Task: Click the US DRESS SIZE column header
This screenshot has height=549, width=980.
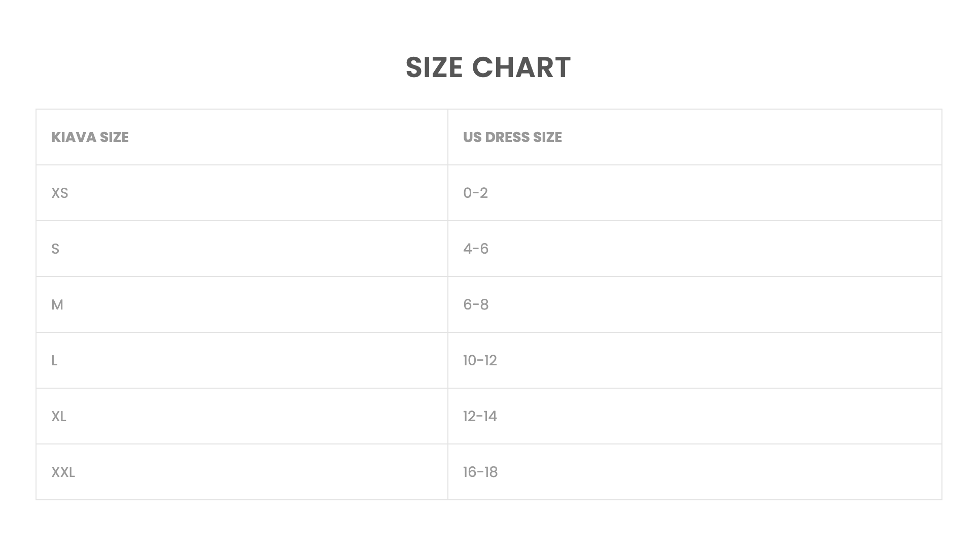Action: point(512,137)
